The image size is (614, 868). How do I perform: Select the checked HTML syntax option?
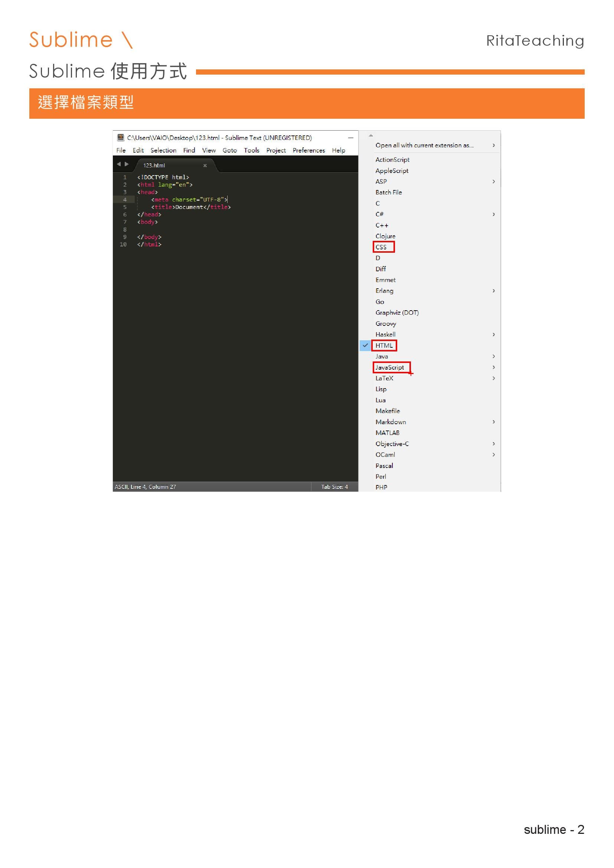pyautogui.click(x=384, y=345)
